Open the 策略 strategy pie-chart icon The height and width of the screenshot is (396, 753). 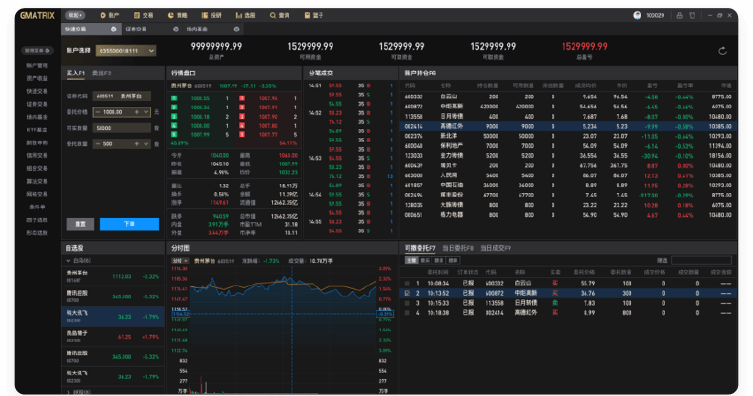pos(170,15)
